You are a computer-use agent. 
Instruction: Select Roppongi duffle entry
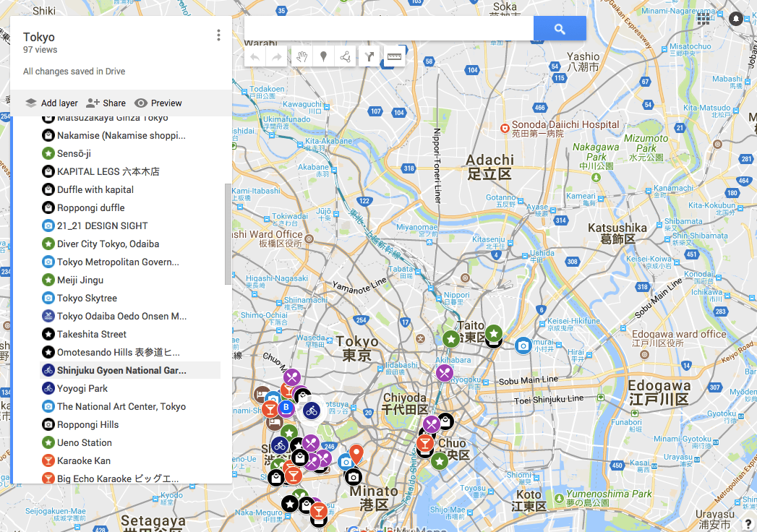coord(130,207)
